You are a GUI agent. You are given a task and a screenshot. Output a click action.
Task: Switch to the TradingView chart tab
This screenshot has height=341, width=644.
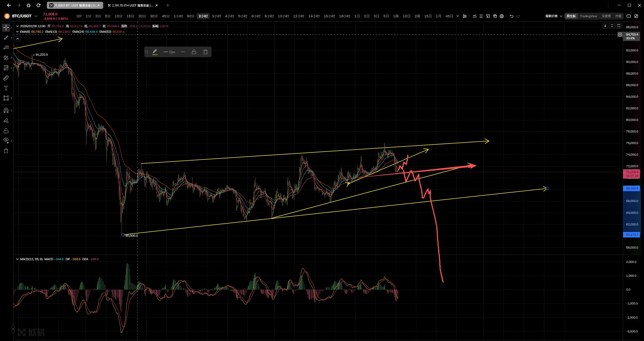click(588, 16)
